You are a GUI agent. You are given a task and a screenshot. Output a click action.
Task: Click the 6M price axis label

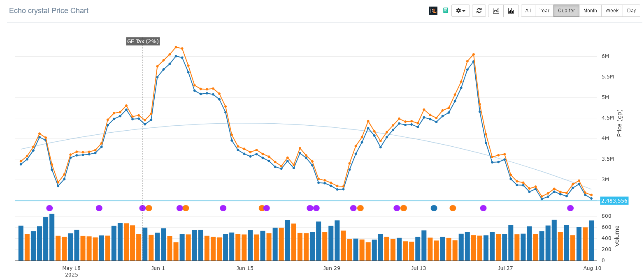point(605,56)
